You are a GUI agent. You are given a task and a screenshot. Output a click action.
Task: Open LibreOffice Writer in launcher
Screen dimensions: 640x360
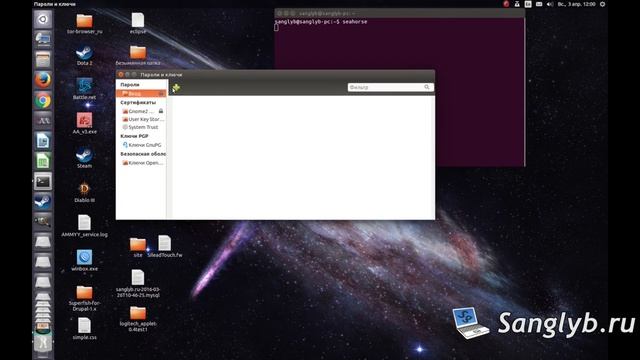43,141
